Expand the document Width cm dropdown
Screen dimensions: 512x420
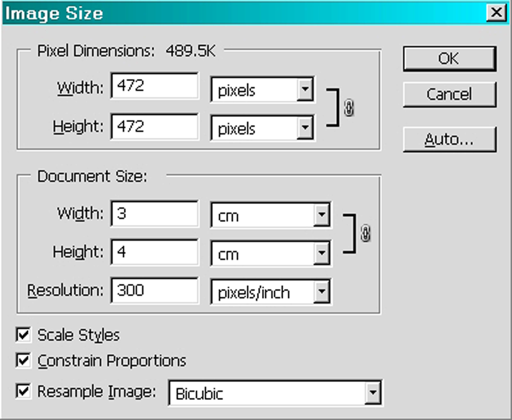pyautogui.click(x=271, y=214)
